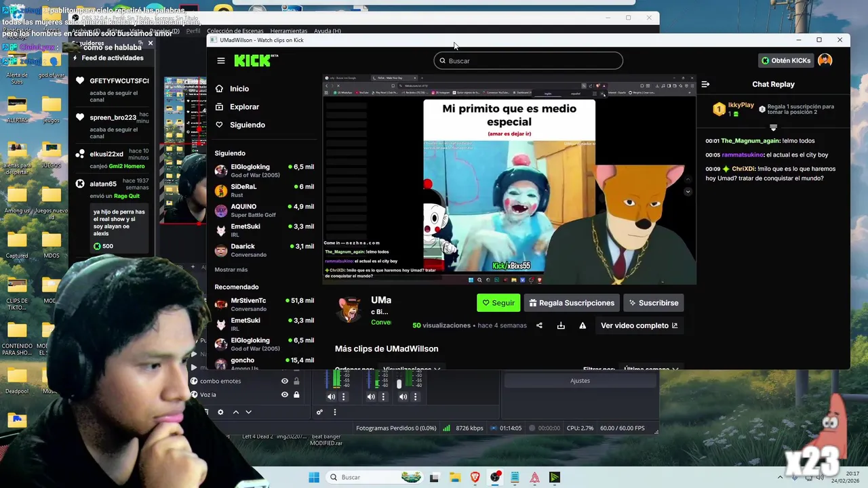The width and height of the screenshot is (868, 488).
Task: Open ElGlogloking avatar under Siguiendo
Action: click(221, 171)
